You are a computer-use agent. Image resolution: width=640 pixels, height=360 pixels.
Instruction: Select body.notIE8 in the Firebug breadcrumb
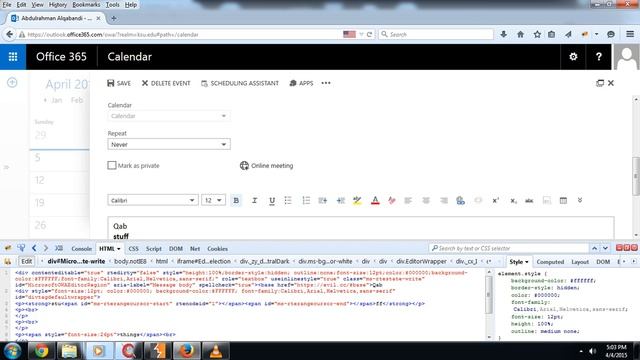pos(130,261)
